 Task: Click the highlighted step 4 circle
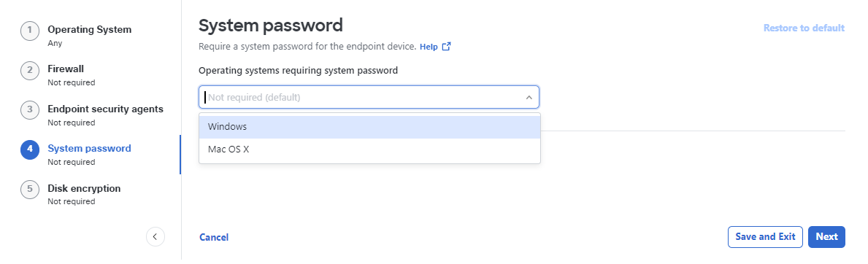30,150
